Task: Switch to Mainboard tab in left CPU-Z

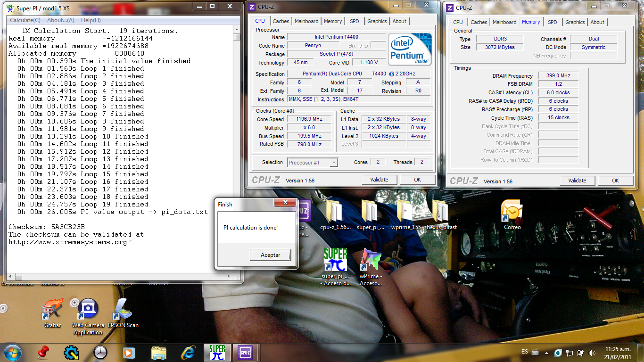Action: 306,21
